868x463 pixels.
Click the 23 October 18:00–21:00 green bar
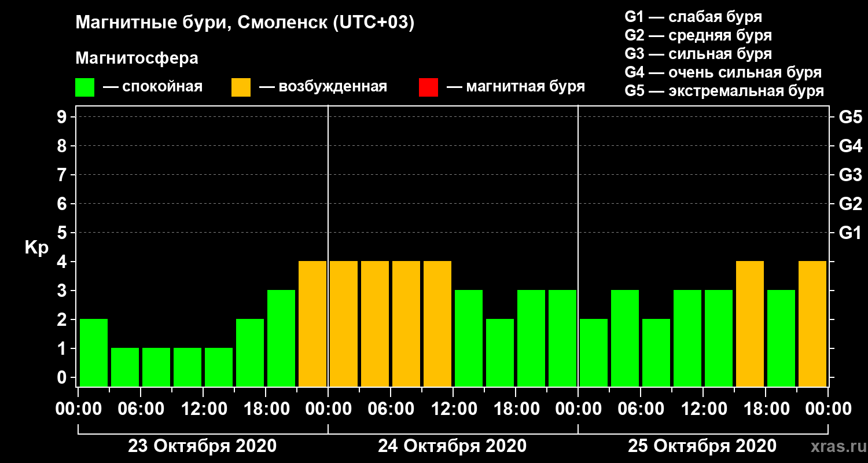(281, 338)
